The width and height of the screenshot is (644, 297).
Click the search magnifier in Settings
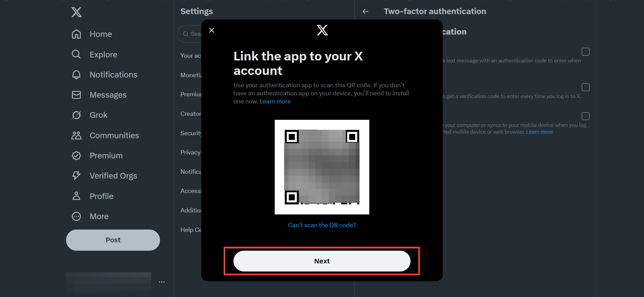185,34
